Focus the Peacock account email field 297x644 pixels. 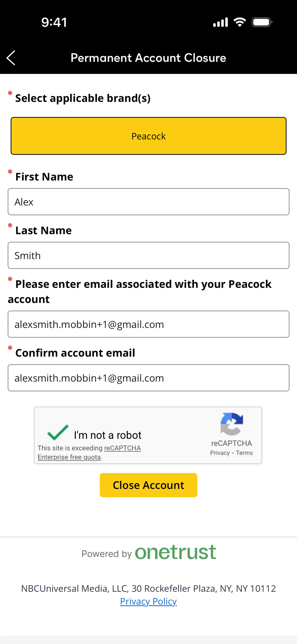pos(148,324)
